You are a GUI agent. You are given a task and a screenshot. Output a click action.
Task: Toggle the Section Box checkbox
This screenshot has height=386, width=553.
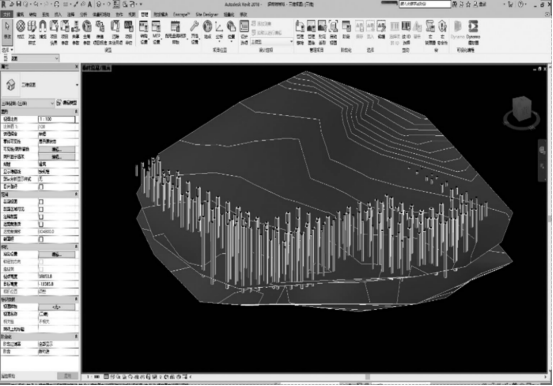tap(41, 239)
